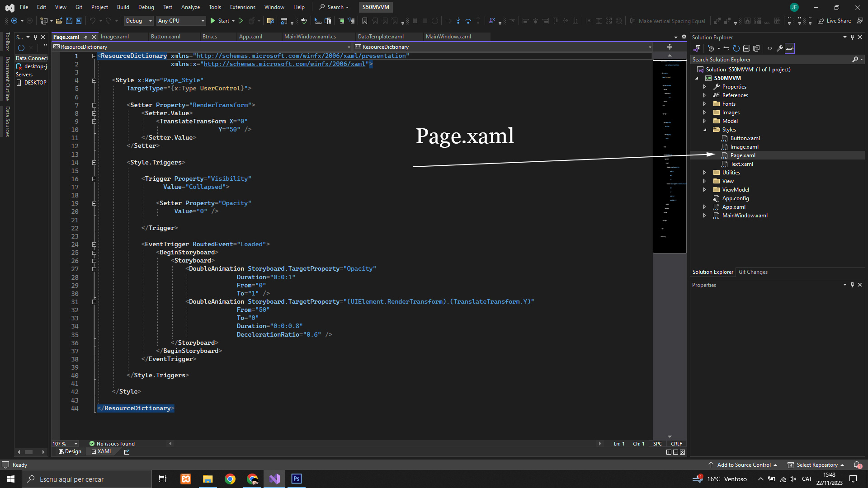
Task: Collapse the Styles folder
Action: coord(704,130)
